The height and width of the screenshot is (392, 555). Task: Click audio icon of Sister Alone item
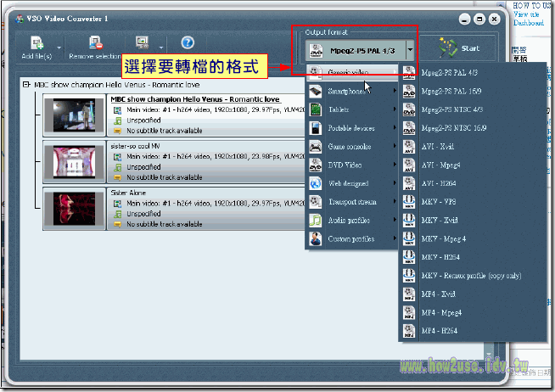click(x=117, y=214)
